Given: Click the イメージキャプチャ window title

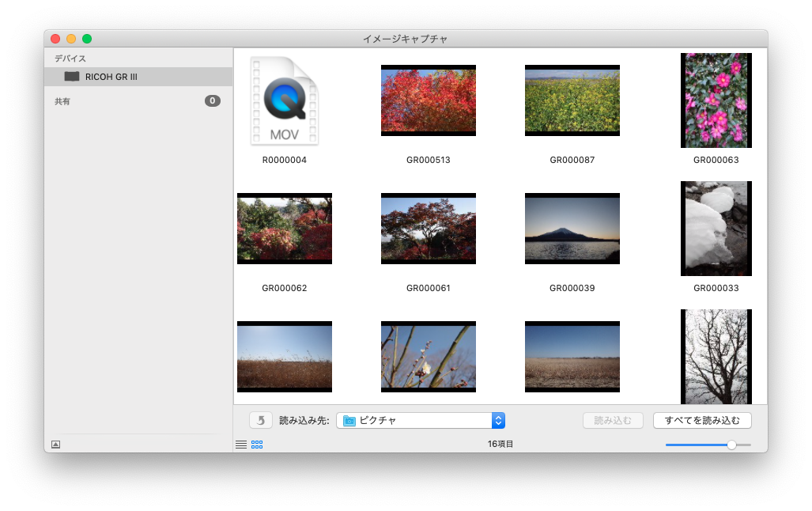Looking at the screenshot, I should (405, 39).
